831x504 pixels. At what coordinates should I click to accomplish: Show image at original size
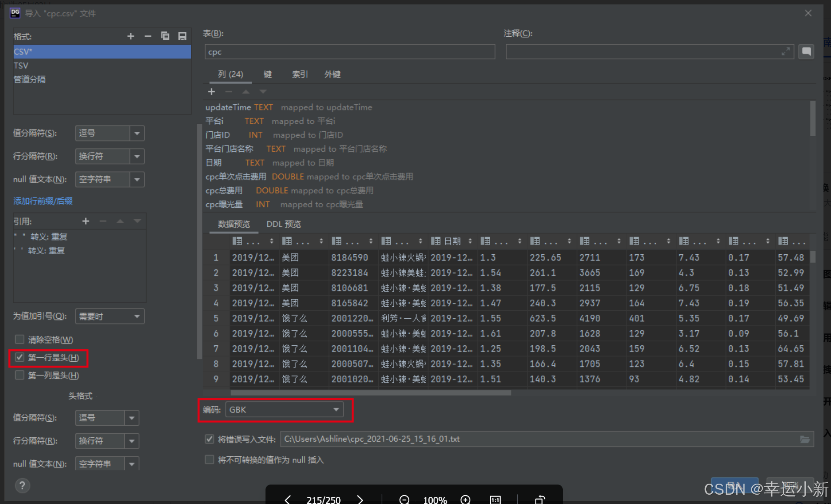coord(495,500)
